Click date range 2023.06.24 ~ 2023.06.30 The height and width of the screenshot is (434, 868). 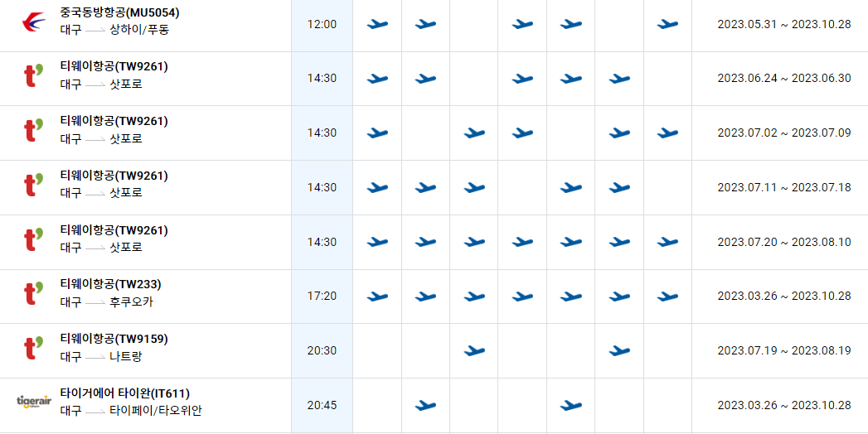[x=784, y=78]
